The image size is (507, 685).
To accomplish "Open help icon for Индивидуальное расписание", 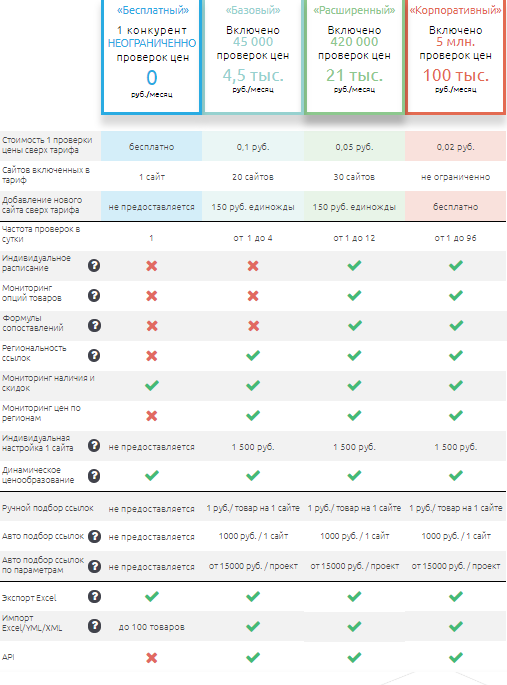I will pos(94,266).
